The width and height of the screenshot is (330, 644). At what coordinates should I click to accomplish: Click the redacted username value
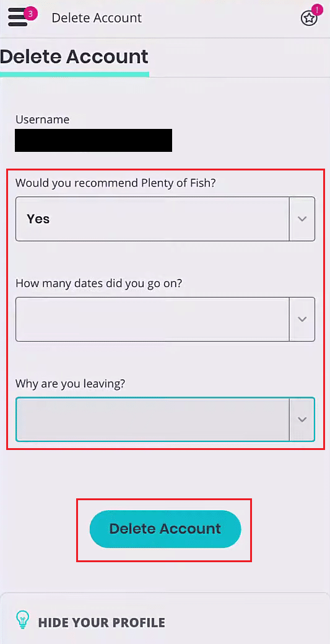(93, 141)
